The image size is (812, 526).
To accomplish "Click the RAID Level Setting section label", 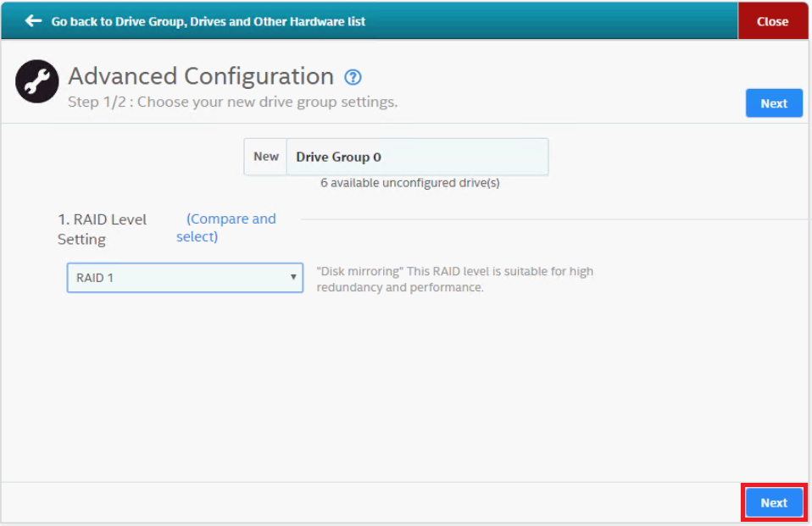I will (x=102, y=229).
